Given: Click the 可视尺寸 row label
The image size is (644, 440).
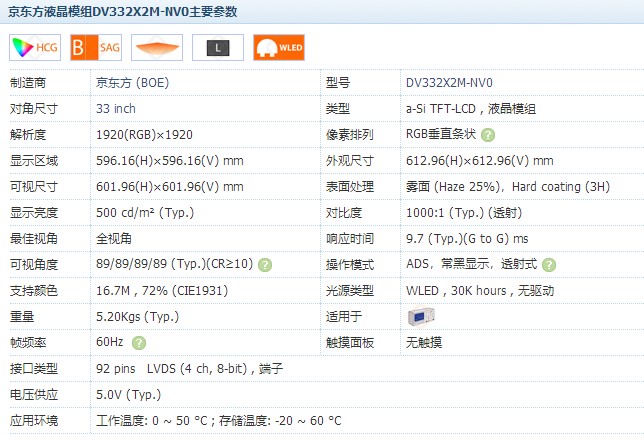Looking at the screenshot, I should click(x=34, y=187).
